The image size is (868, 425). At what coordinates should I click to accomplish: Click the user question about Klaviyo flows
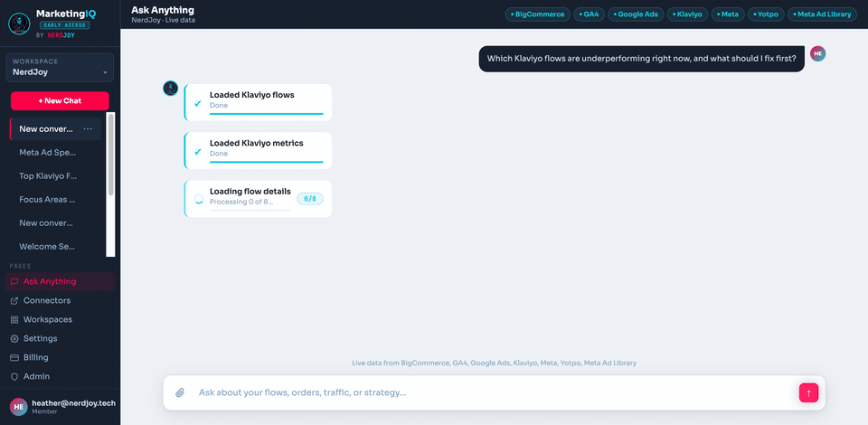pos(642,59)
